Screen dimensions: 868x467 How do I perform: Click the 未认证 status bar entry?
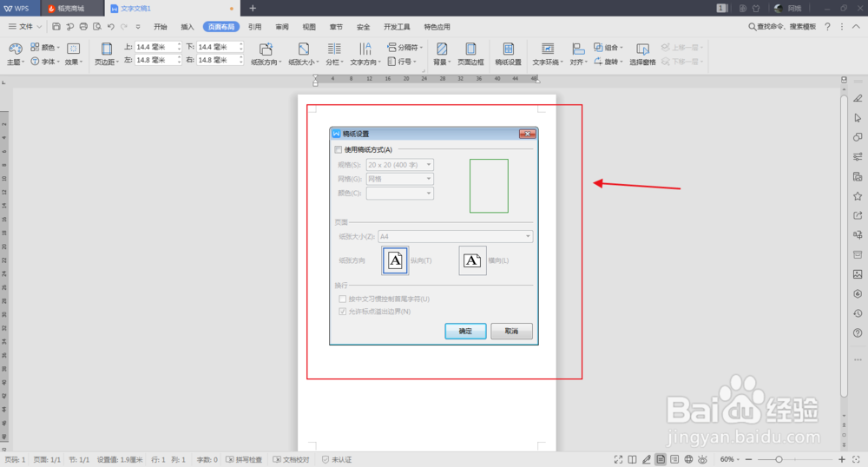[337, 459]
